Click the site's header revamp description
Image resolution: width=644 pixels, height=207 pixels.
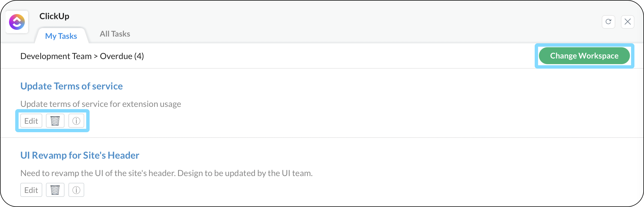166,173
